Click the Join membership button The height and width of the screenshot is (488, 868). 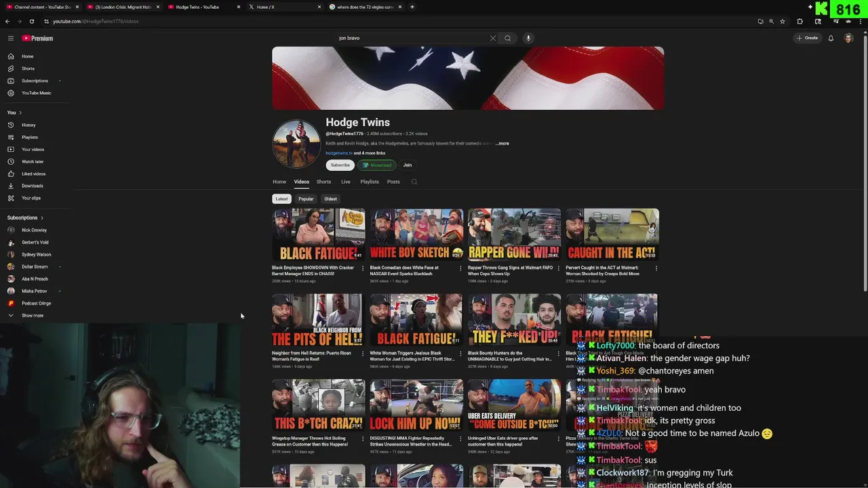tap(408, 165)
